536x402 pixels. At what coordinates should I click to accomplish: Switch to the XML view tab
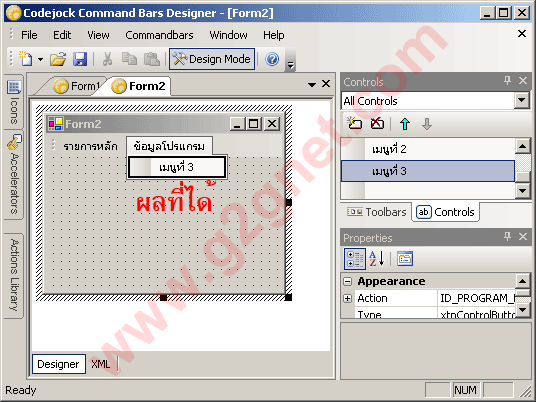101,364
